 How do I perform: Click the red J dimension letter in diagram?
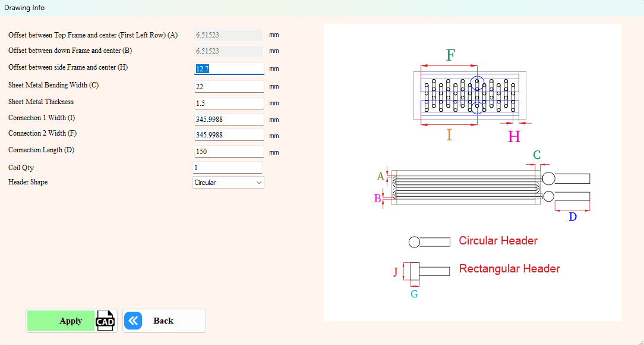[x=396, y=272]
